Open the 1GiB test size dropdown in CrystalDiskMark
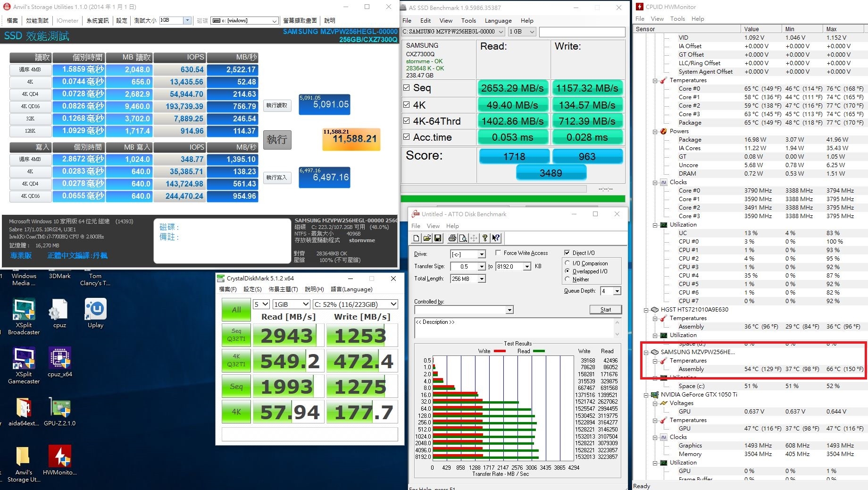Viewport: 868px width, 490px height. (291, 304)
